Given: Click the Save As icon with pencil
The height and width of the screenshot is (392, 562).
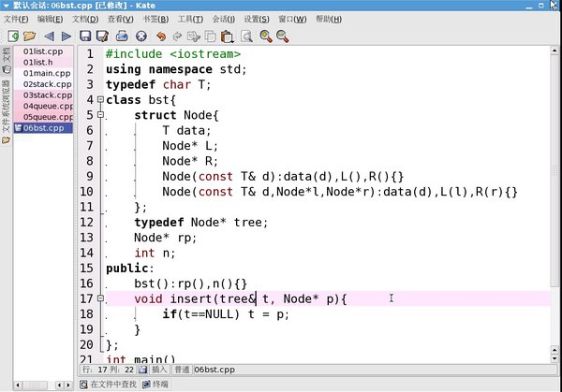Looking at the screenshot, I should [102, 36].
